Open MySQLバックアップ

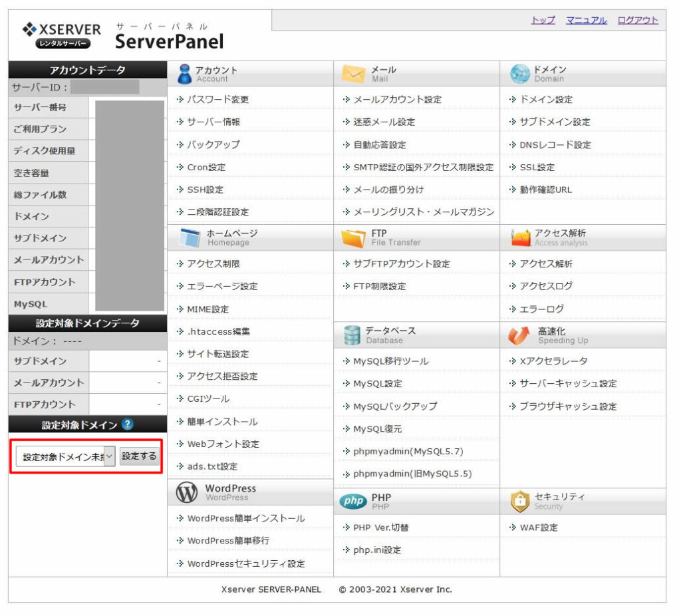pos(395,406)
